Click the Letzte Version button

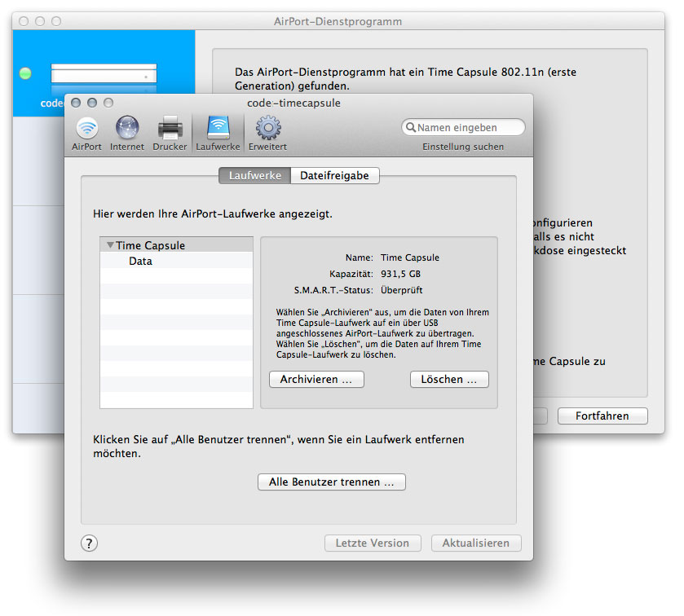[373, 543]
